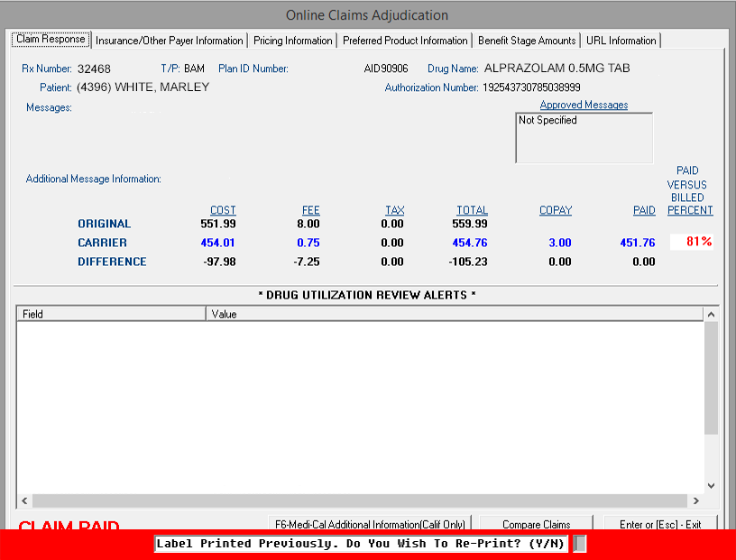
Task: Click the re-print Y/N input box
Action: 580,544
